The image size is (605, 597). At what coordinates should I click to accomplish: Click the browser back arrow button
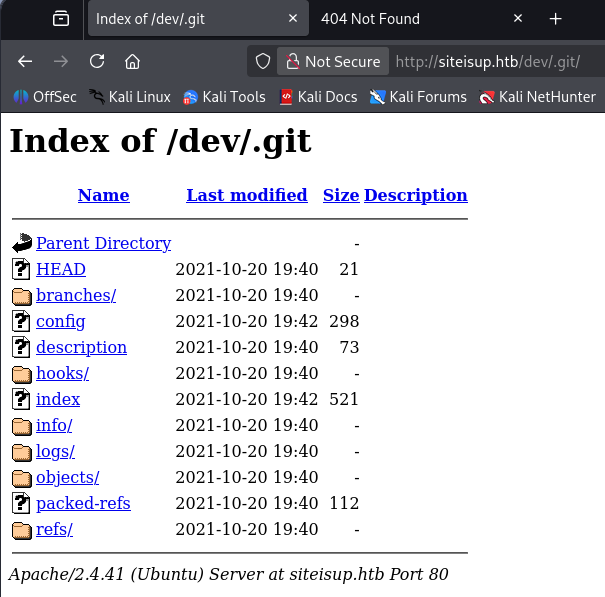(26, 61)
